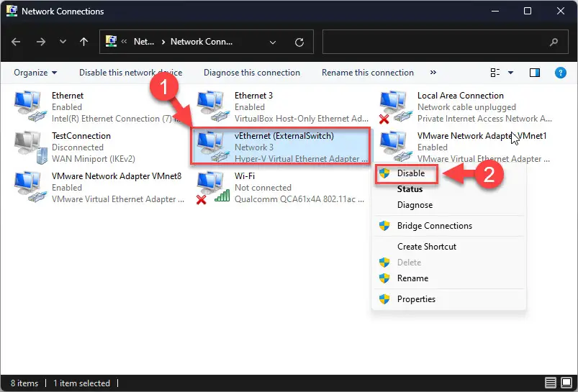The width and height of the screenshot is (578, 392).
Task: Click the Network Conn... breadcrumb segment
Action: (202, 42)
